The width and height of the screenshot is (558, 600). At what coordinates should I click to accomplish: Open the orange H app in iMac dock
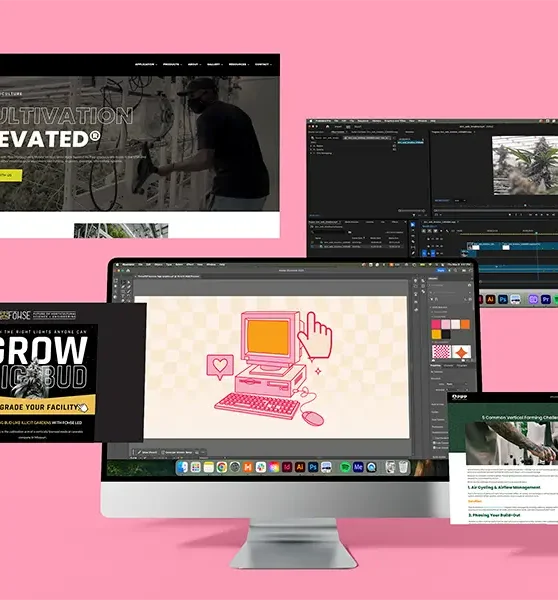click(x=248, y=467)
